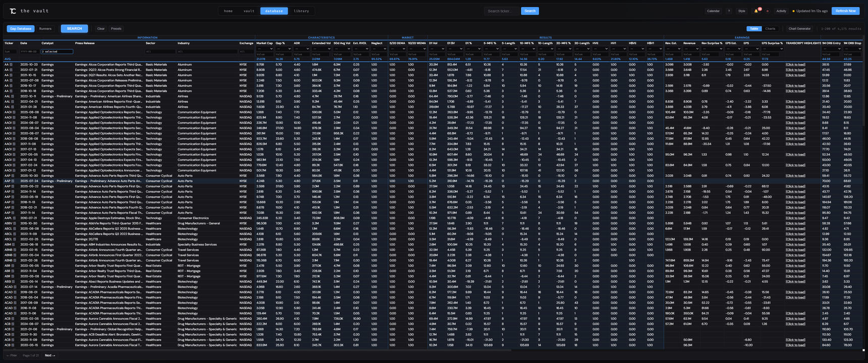This screenshot has width=868, height=363.
Task: Click the 1M ORB Entry column header
Action: point(831,43)
